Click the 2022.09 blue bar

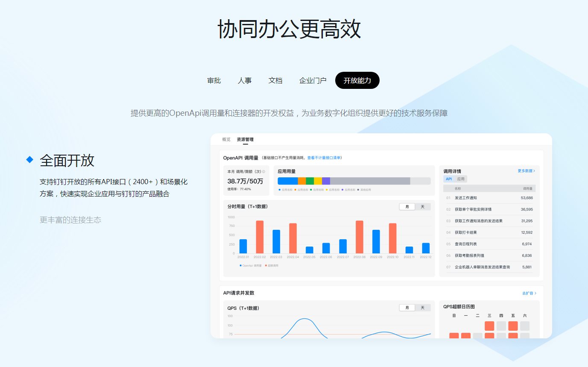click(376, 242)
